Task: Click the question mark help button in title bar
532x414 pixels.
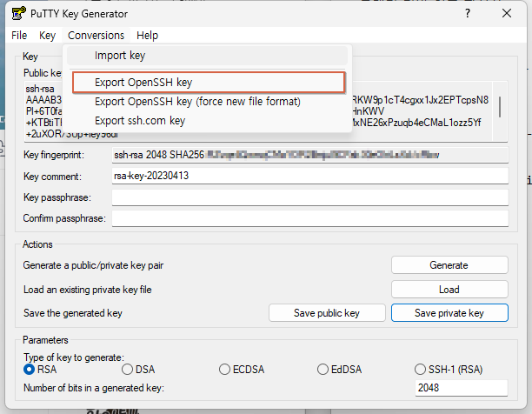Action: coord(468,13)
